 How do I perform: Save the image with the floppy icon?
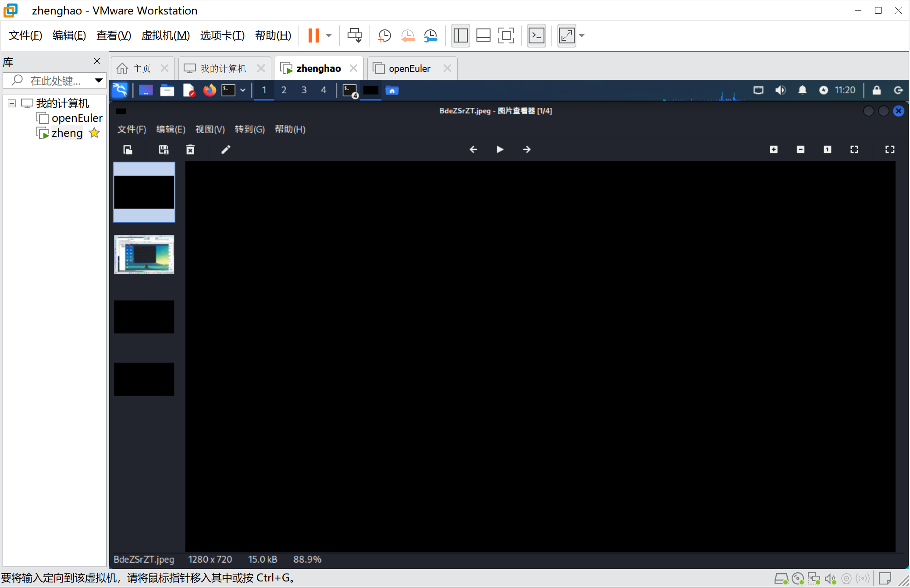click(x=164, y=150)
